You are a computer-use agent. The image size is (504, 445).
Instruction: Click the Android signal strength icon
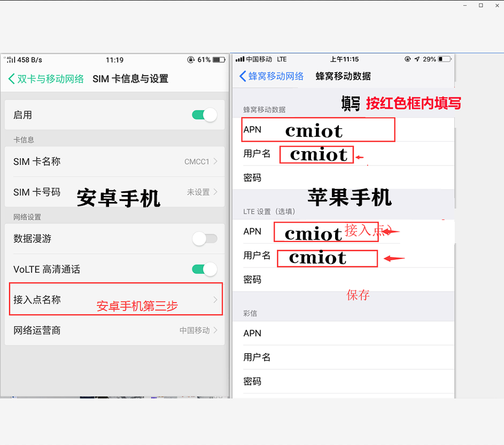pyautogui.click(x=11, y=60)
